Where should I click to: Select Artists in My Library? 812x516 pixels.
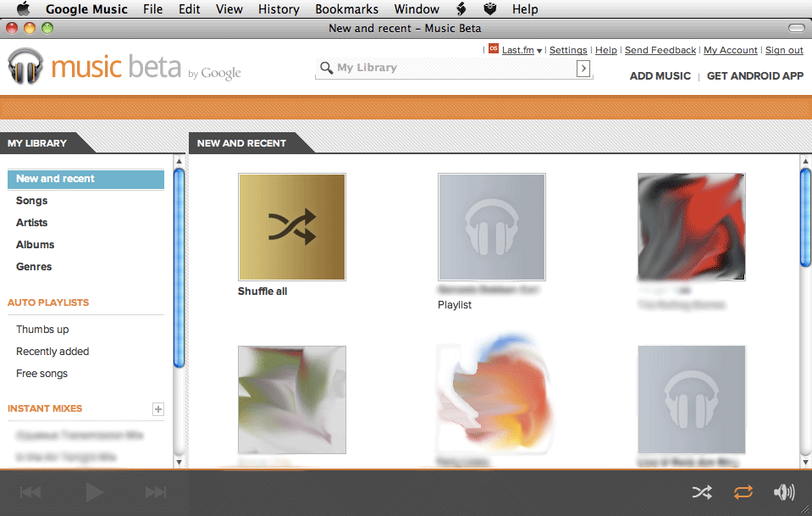point(31,223)
